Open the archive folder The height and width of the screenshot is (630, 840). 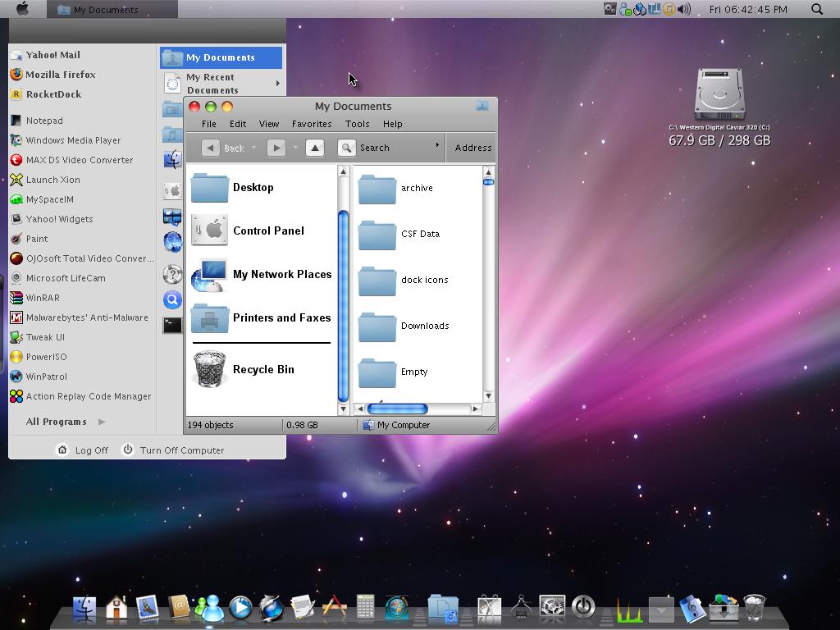[395, 189]
